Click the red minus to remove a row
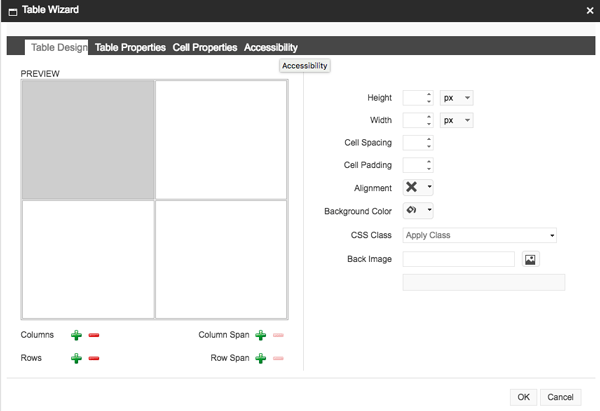The width and height of the screenshot is (600, 411). pyautogui.click(x=94, y=358)
